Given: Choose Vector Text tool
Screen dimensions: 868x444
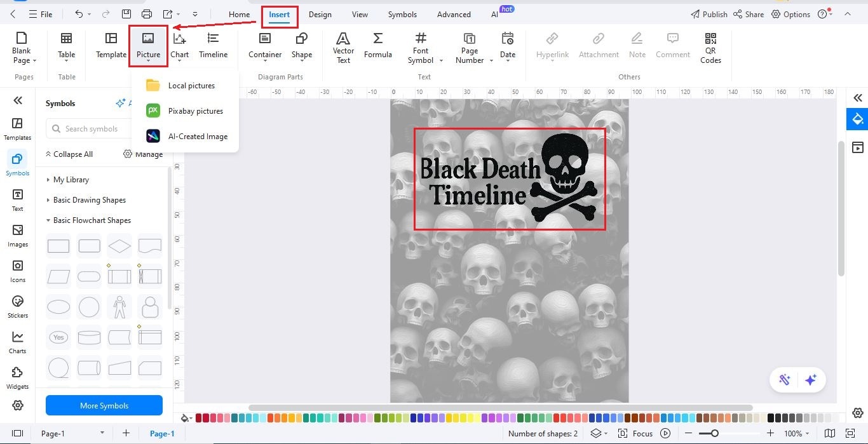Looking at the screenshot, I should (343, 48).
